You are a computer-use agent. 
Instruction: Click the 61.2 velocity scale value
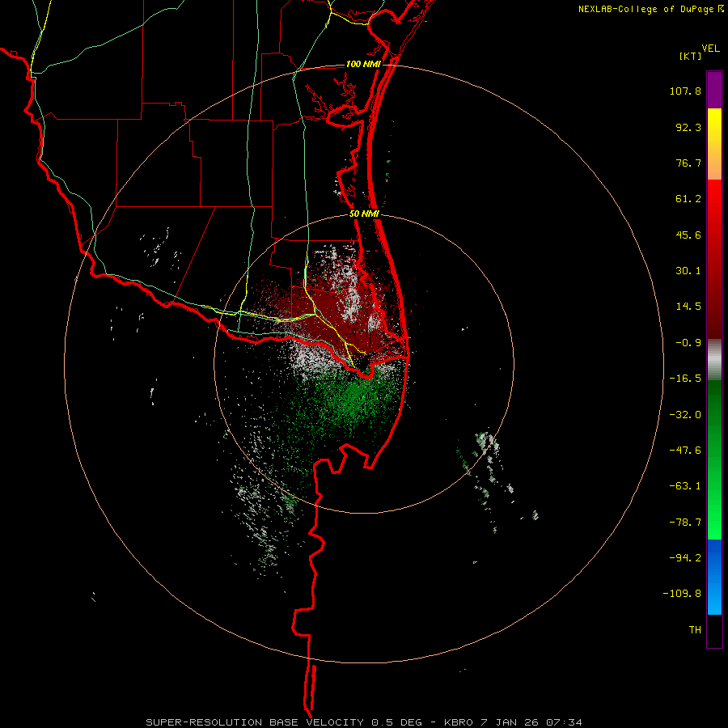click(688, 199)
